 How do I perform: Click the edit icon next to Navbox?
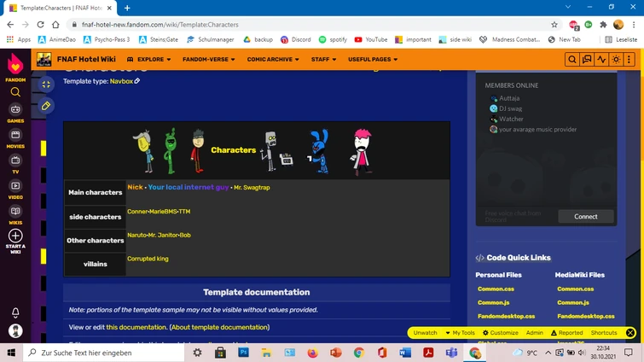[x=137, y=81]
